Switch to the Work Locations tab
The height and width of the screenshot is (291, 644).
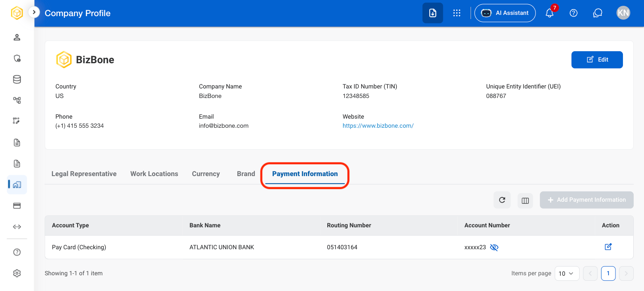[x=154, y=174]
